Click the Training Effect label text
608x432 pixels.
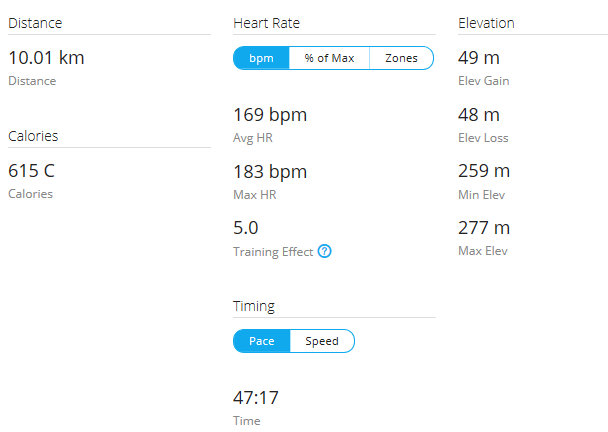(273, 252)
